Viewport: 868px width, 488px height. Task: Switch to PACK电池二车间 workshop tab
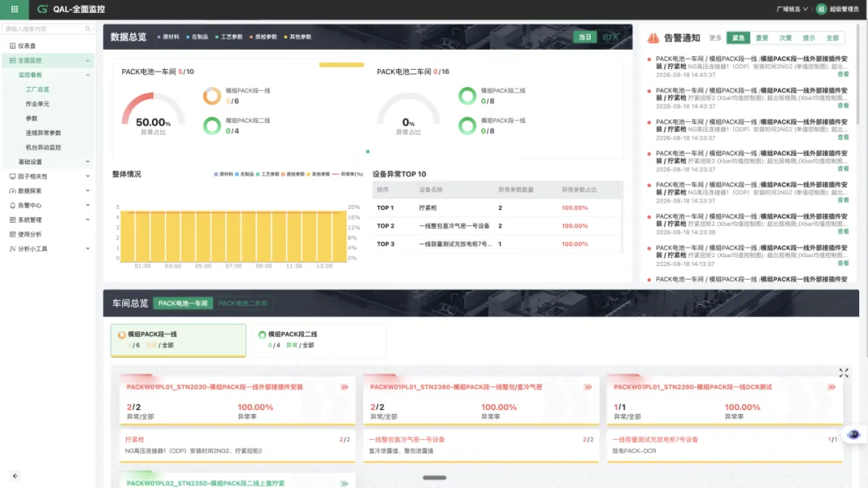click(x=243, y=304)
